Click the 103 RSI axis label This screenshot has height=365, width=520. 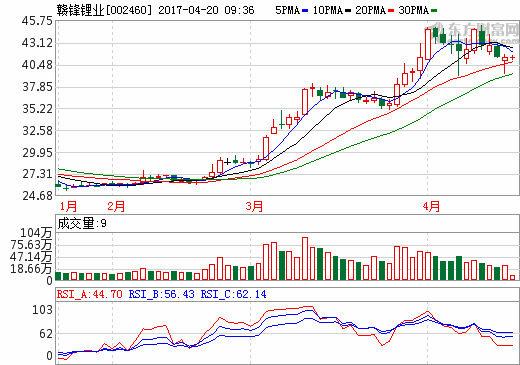pyautogui.click(x=42, y=310)
